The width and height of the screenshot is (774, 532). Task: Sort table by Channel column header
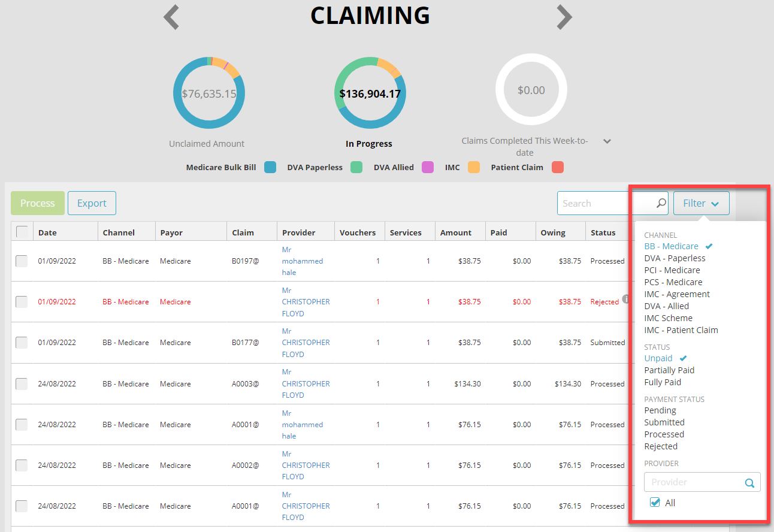coord(126,232)
